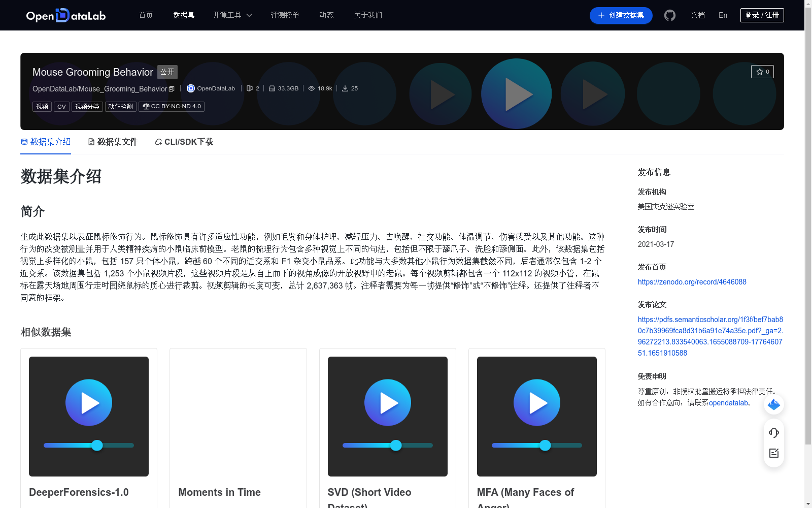The width and height of the screenshot is (812, 508).
Task: Open 评测榜单 navigation item
Action: click(x=285, y=15)
